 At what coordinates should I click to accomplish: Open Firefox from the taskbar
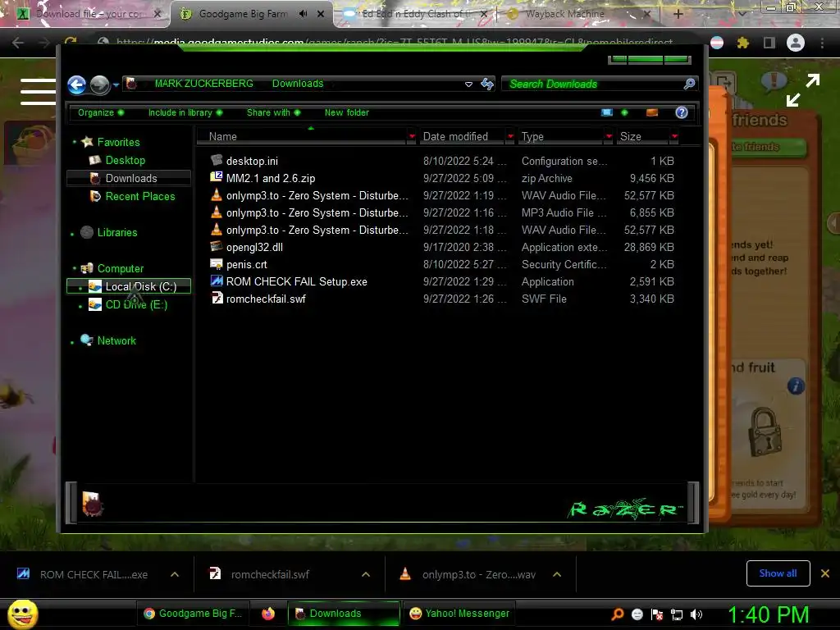tap(268, 614)
